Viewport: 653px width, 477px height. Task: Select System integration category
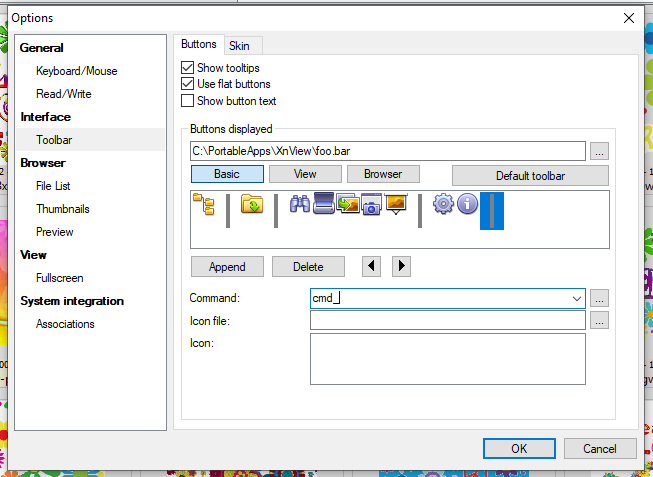(x=72, y=301)
